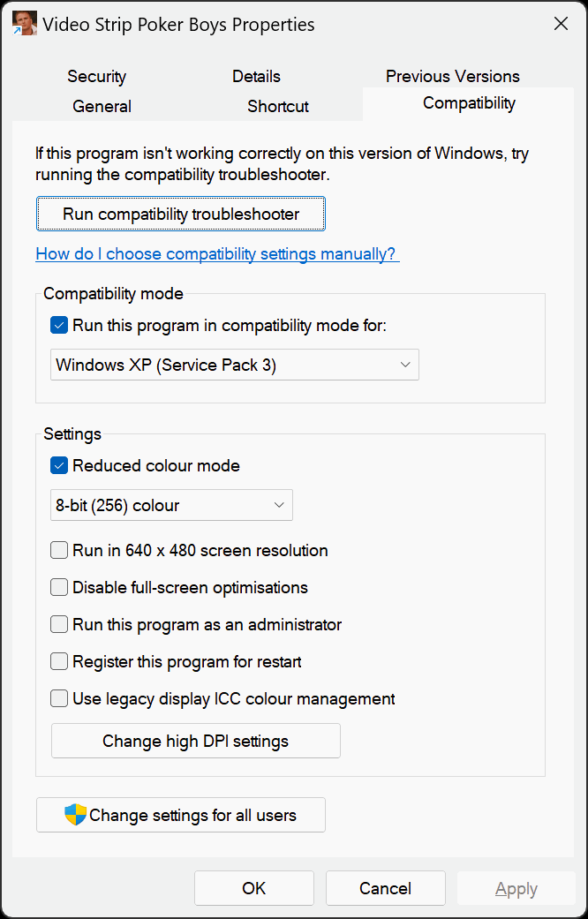Run compatibility troubleshooter

[181, 214]
